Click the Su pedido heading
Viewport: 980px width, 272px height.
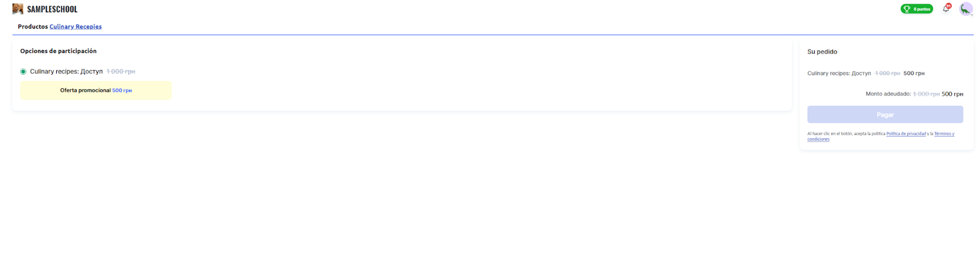[822, 52]
